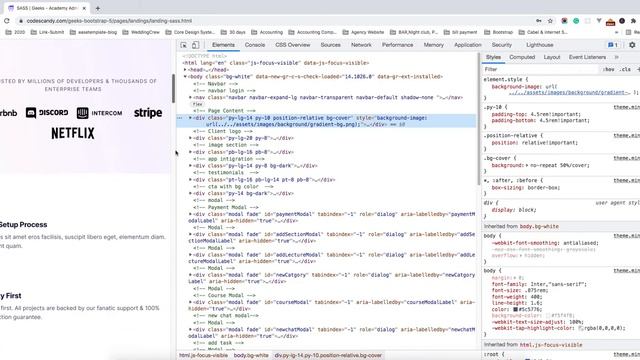Expand the div py-lg-14 py-8 bg-dark node

(x=191, y=166)
